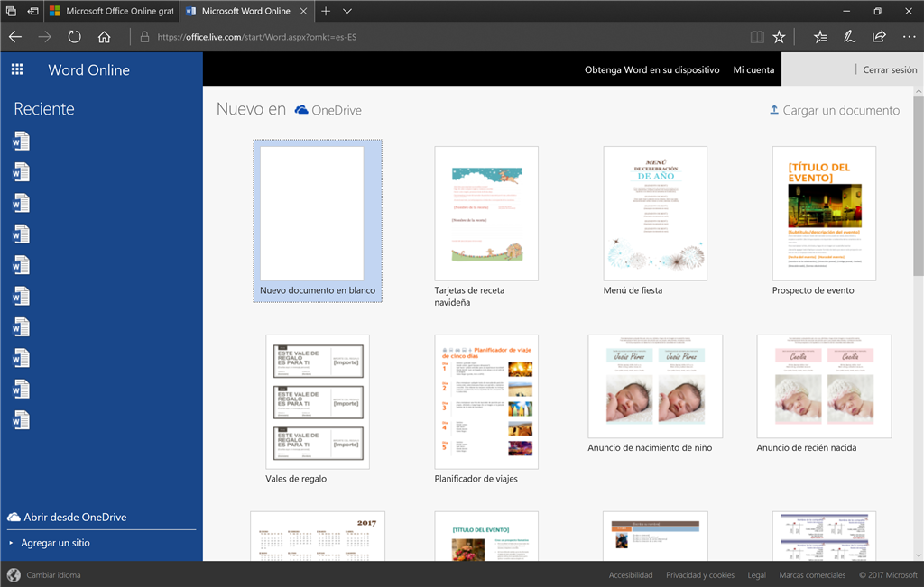The width and height of the screenshot is (924, 587).
Task: Click cloud icon next to Abrir desde OneDrive
Action: (x=14, y=517)
